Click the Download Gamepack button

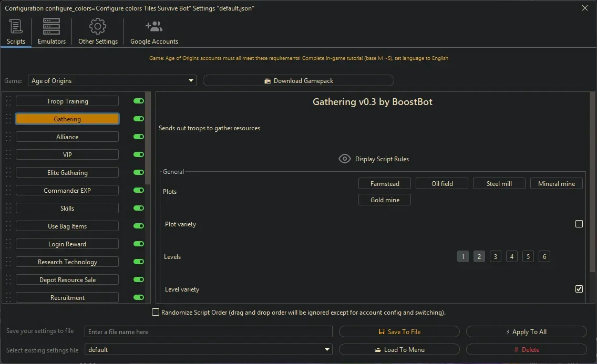pyautogui.click(x=298, y=81)
